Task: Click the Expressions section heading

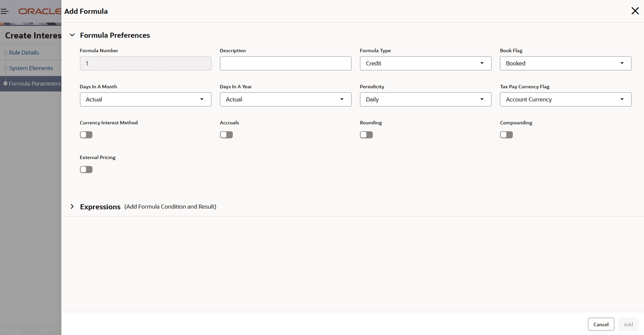Action: tap(100, 207)
